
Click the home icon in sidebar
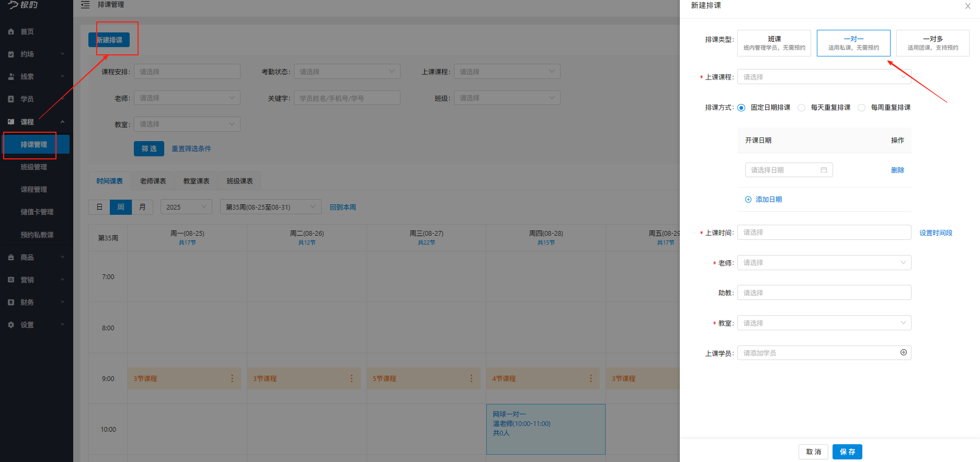[11, 32]
